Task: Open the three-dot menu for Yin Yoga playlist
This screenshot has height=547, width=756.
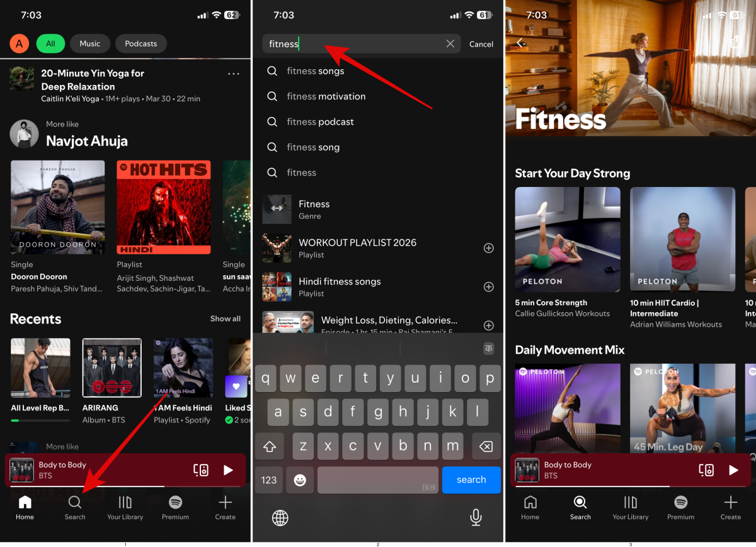Action: [x=233, y=74]
